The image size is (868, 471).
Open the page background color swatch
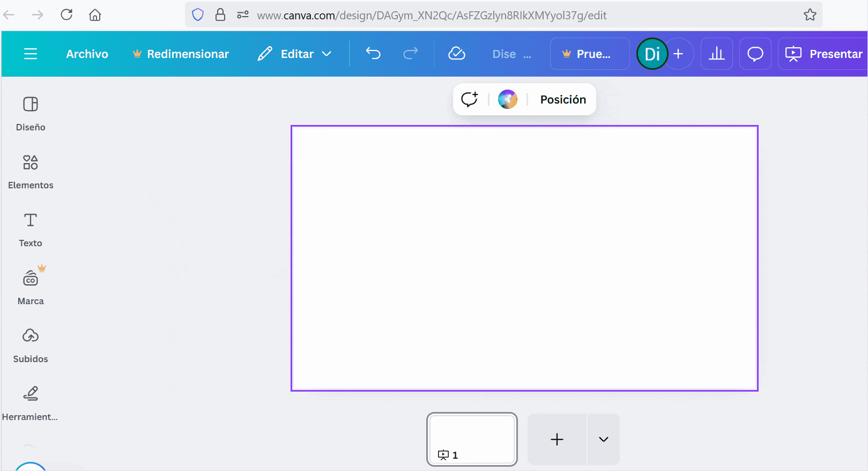pos(508,99)
